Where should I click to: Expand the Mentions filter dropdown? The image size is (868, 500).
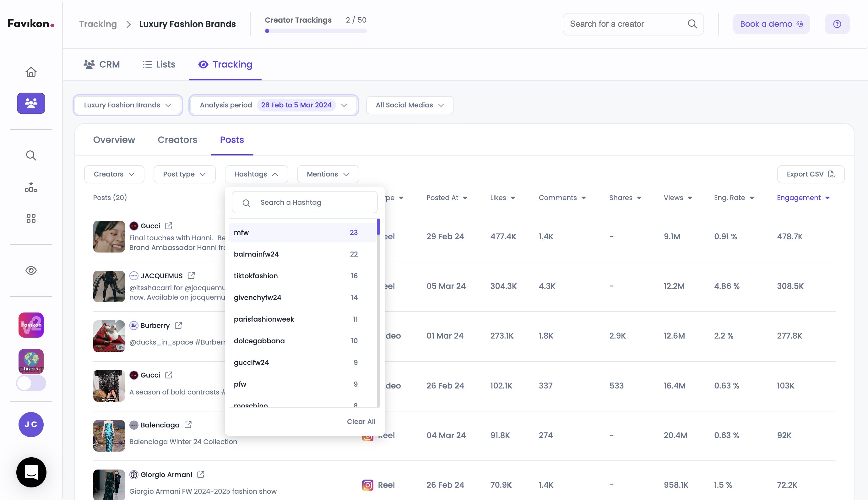pyautogui.click(x=328, y=174)
